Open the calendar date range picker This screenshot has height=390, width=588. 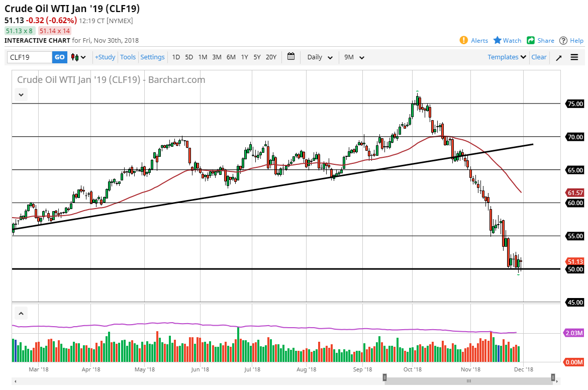290,57
